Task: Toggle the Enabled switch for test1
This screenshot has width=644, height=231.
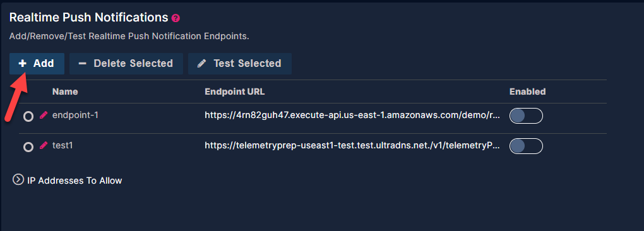Action: (x=526, y=146)
